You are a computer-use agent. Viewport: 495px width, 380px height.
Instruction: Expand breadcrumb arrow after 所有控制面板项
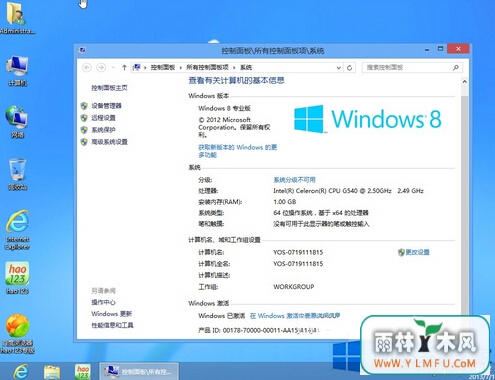coord(234,68)
